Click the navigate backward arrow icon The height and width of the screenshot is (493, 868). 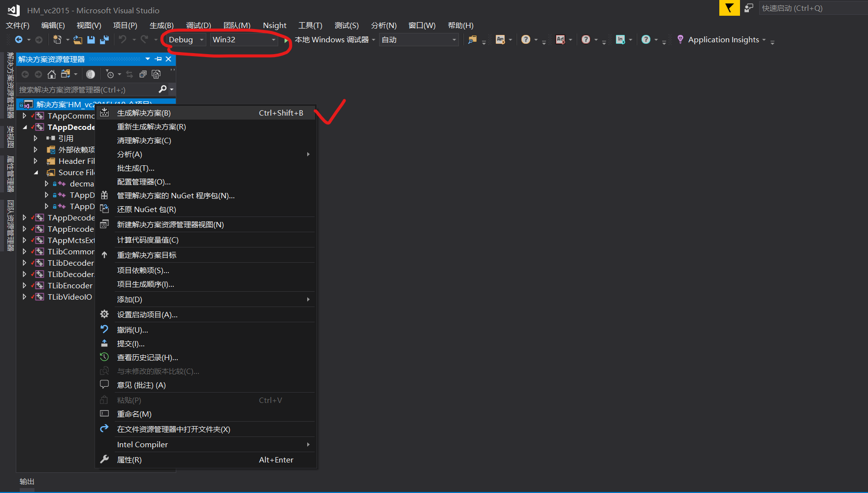tap(19, 40)
